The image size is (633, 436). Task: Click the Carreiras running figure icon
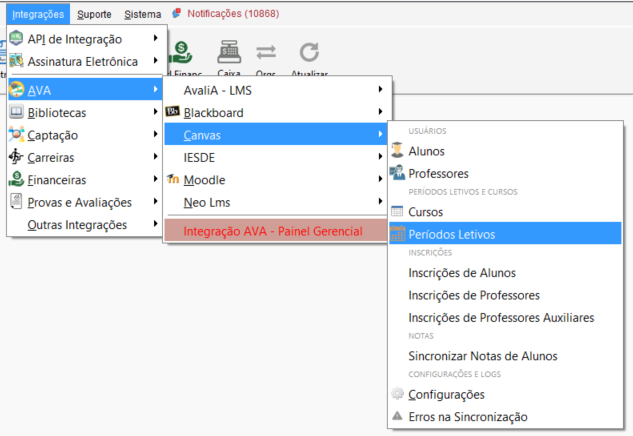tap(16, 157)
